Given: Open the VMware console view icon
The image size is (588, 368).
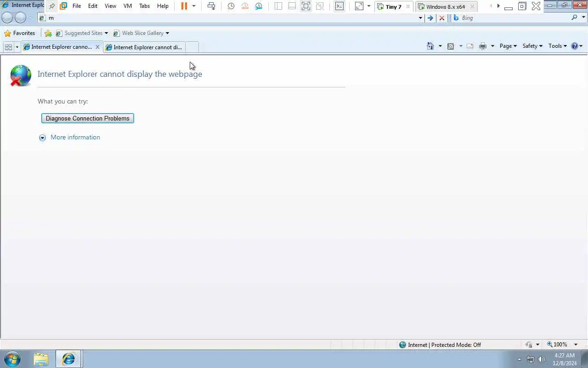Looking at the screenshot, I should 339,6.
